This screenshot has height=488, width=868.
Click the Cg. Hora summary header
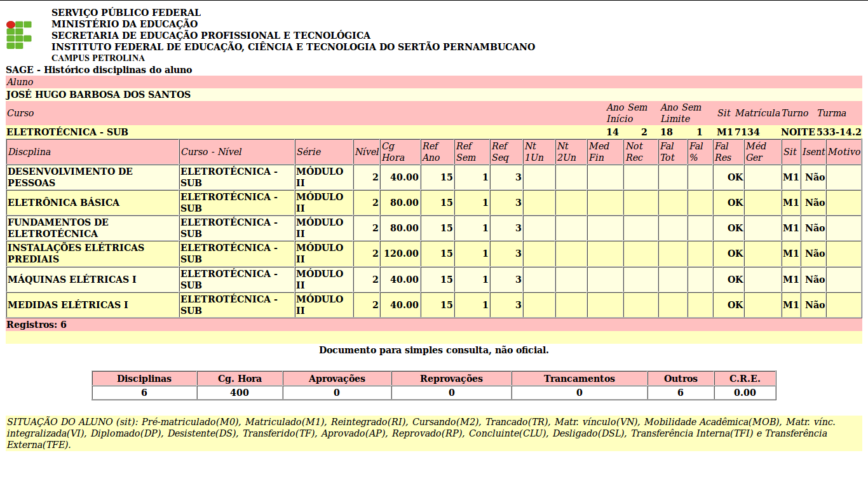point(240,379)
